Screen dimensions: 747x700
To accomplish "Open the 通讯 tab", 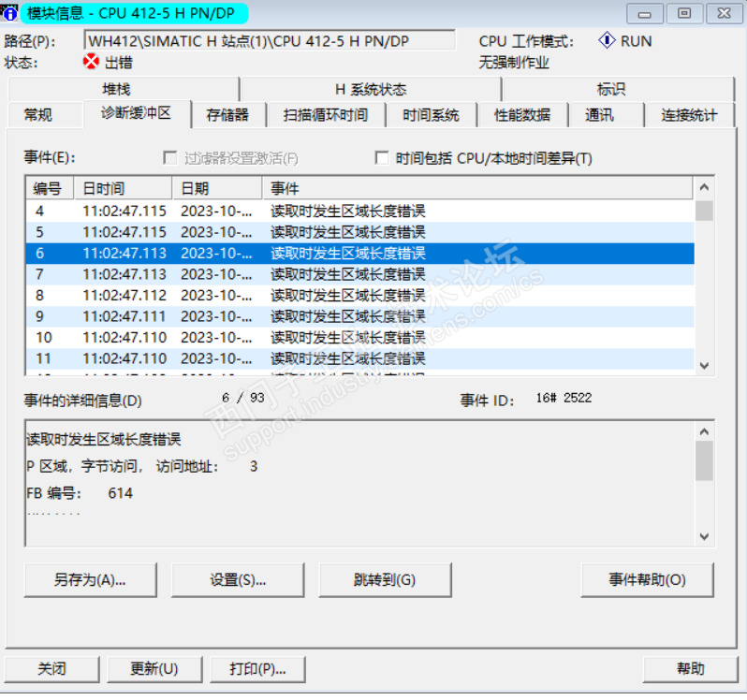I will pos(606,115).
